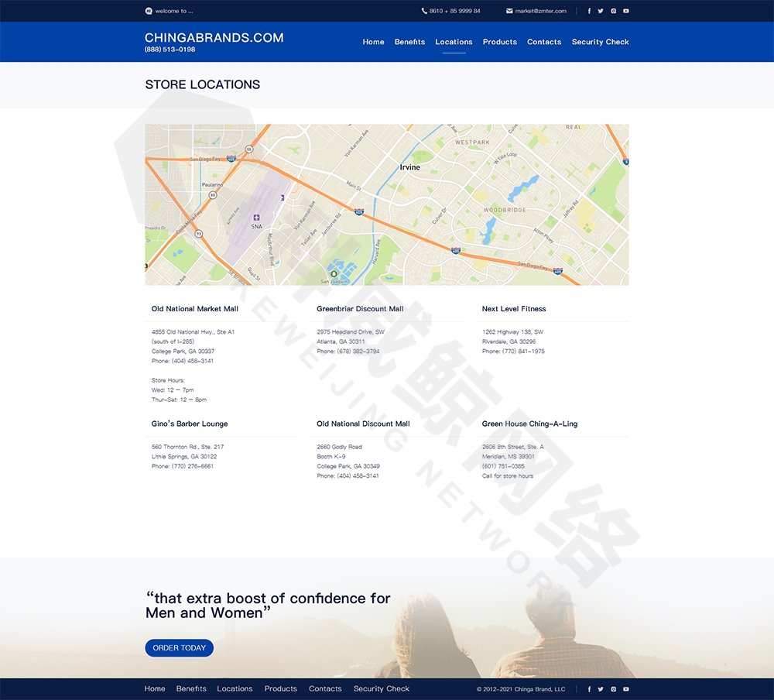Open the YouTube icon in footer
The width and height of the screenshot is (774, 700).
(626, 689)
